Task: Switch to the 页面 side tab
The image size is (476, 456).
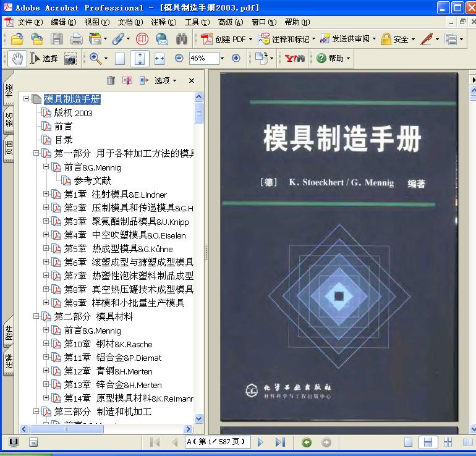Action: (x=9, y=148)
